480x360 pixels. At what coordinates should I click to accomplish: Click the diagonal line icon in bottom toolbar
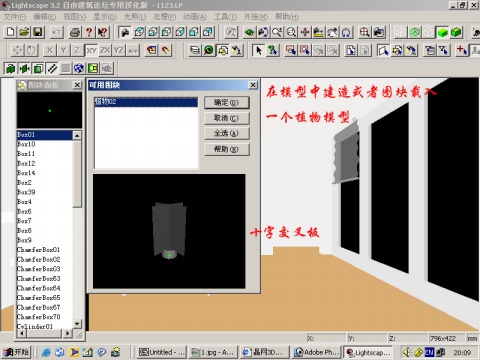(x=52, y=68)
